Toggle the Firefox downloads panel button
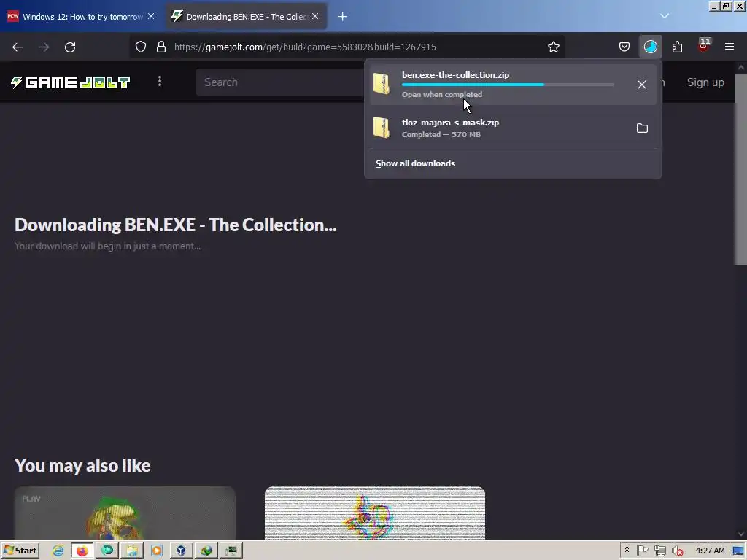Image resolution: width=747 pixels, height=560 pixels. coord(650,47)
